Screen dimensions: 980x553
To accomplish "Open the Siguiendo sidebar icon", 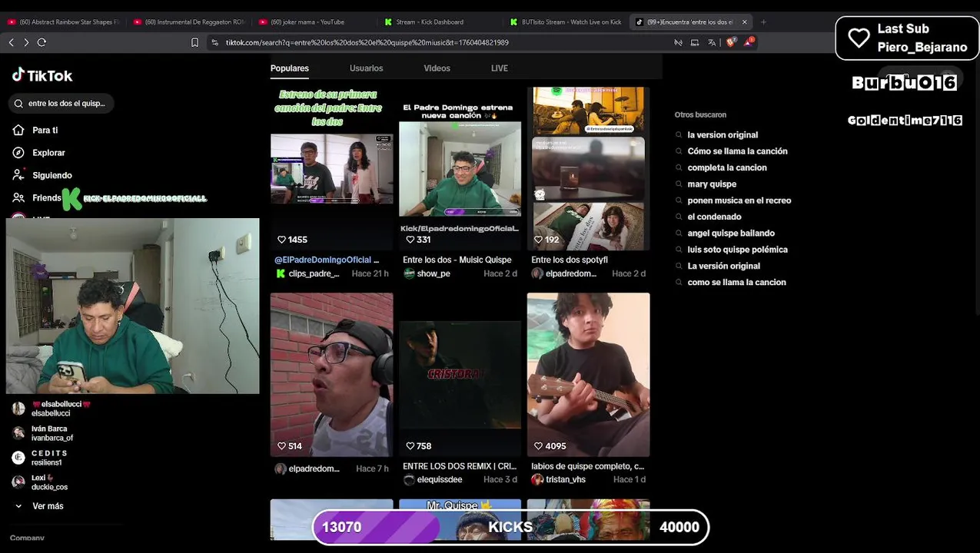I will [18, 175].
